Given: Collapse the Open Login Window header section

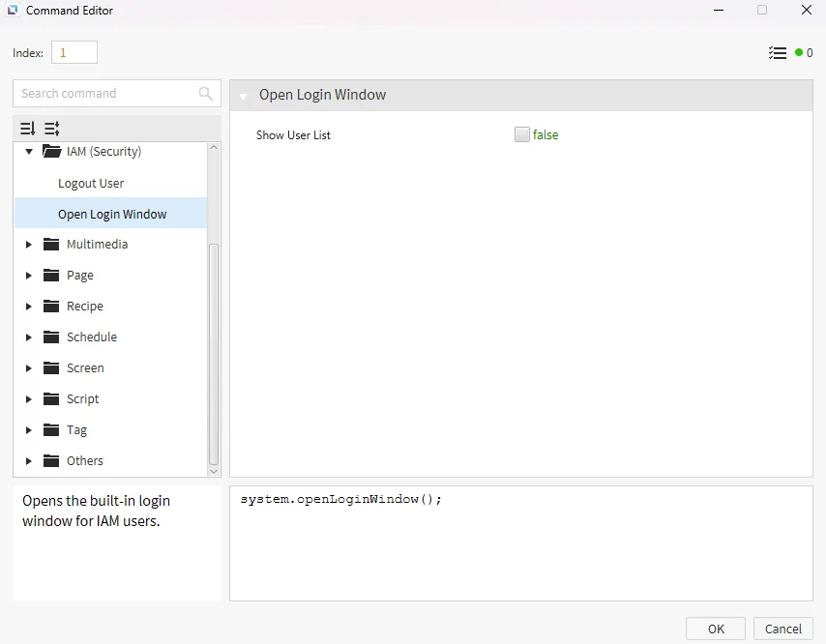Looking at the screenshot, I should tap(243, 96).
